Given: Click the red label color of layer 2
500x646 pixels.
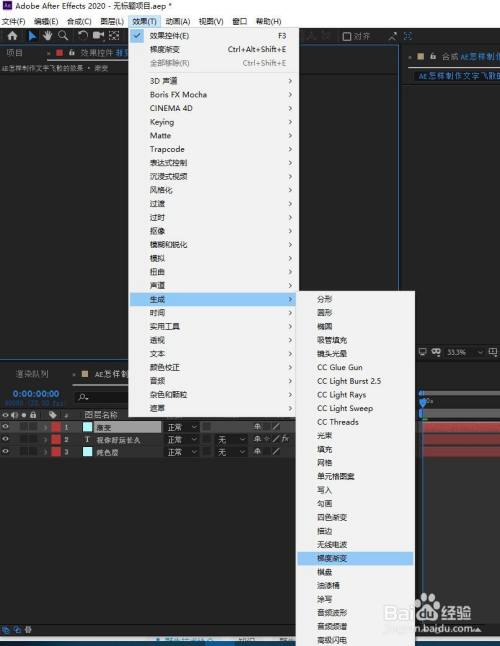Looking at the screenshot, I should point(56,440).
